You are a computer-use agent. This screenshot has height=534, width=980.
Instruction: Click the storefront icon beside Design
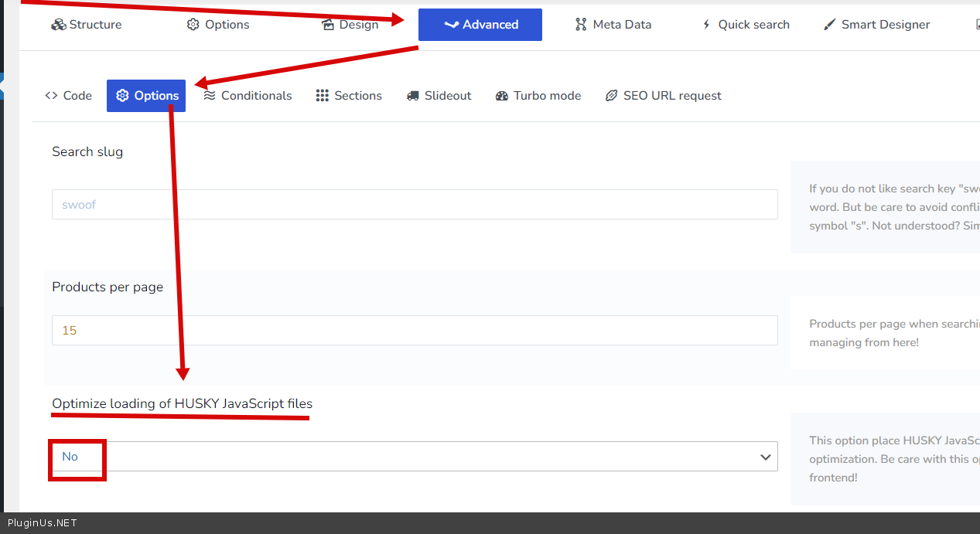(x=328, y=25)
